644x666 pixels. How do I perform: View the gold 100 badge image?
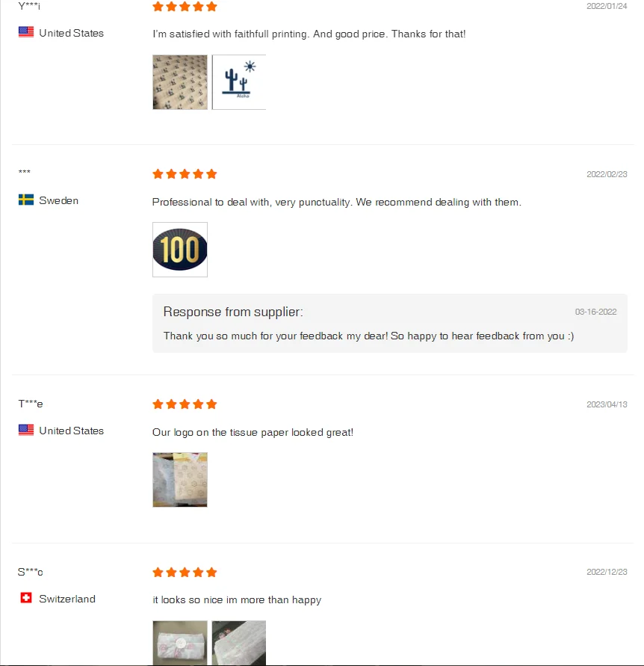[180, 250]
